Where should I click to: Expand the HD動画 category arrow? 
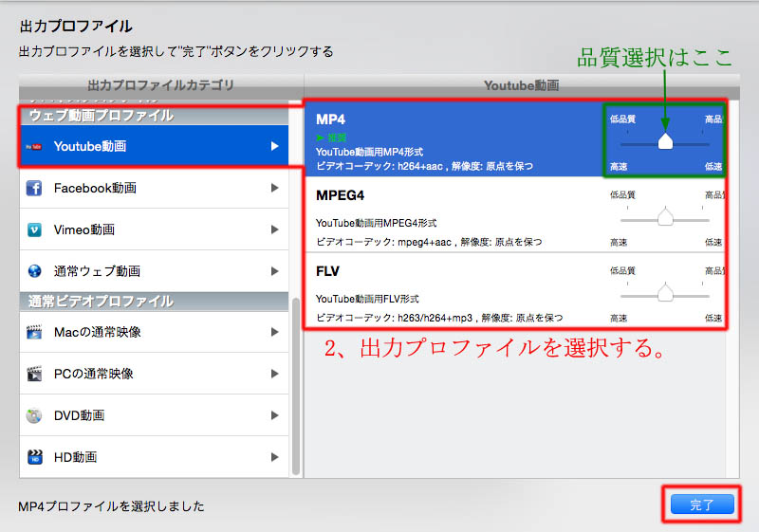274,457
